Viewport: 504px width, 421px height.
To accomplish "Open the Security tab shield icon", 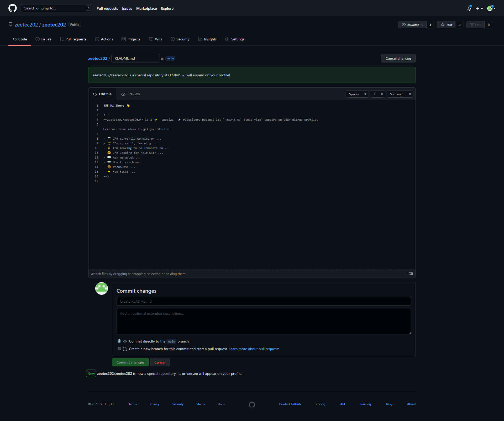I will coord(173,39).
